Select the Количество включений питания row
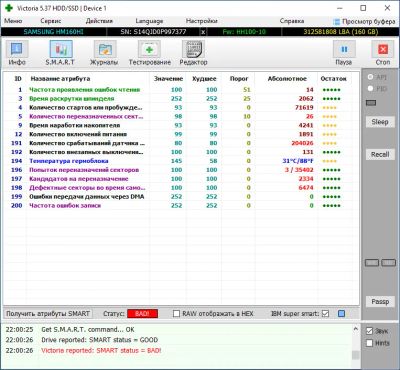The height and width of the screenshot is (370, 400). pyautogui.click(x=181, y=134)
